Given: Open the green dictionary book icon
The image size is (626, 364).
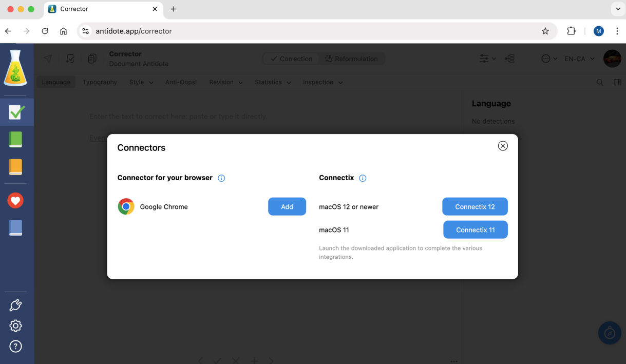Looking at the screenshot, I should tap(16, 140).
